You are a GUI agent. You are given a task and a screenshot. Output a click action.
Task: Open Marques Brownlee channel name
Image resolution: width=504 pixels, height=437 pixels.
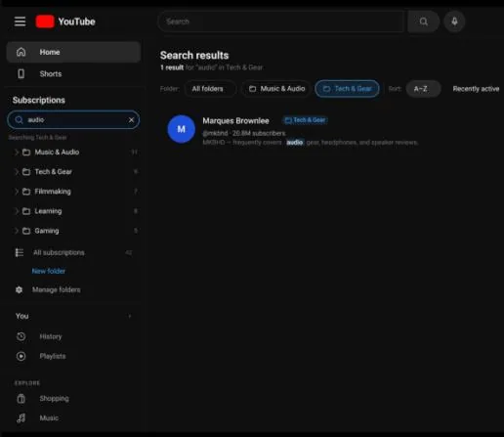click(x=235, y=121)
